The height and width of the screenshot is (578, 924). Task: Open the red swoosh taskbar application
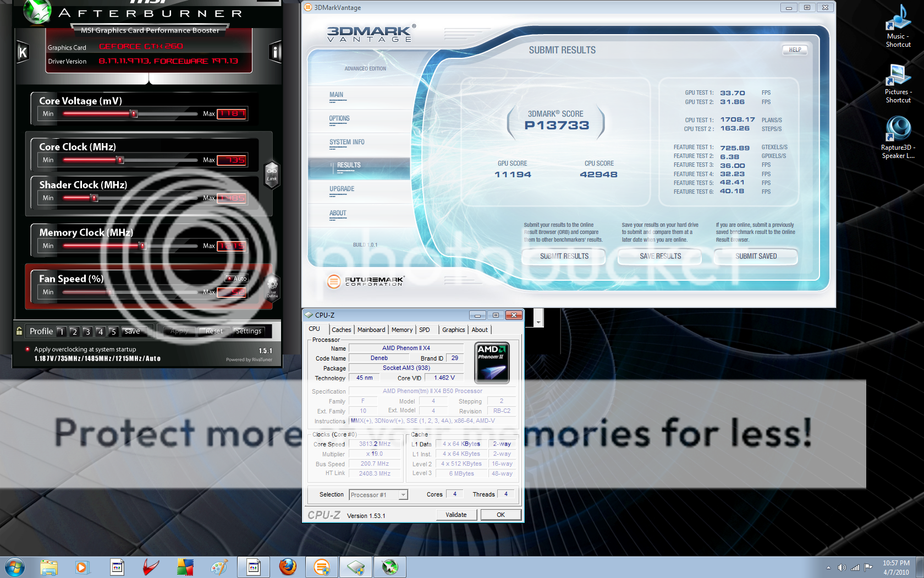151,567
